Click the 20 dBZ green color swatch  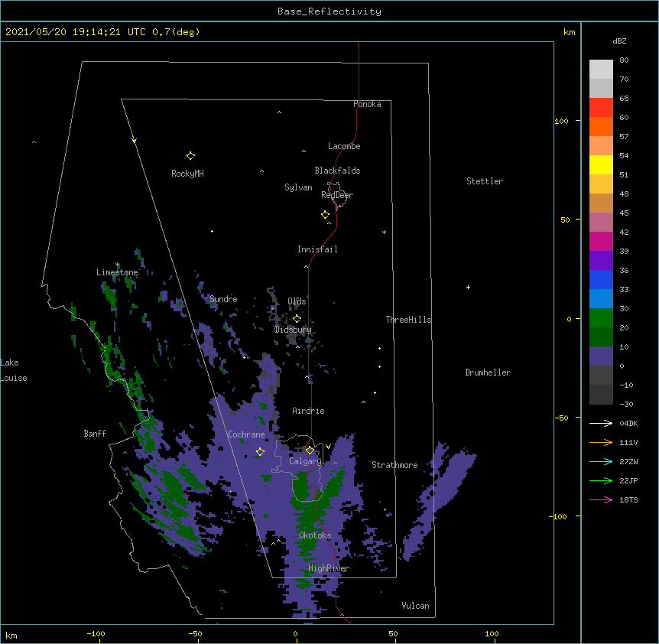(601, 318)
